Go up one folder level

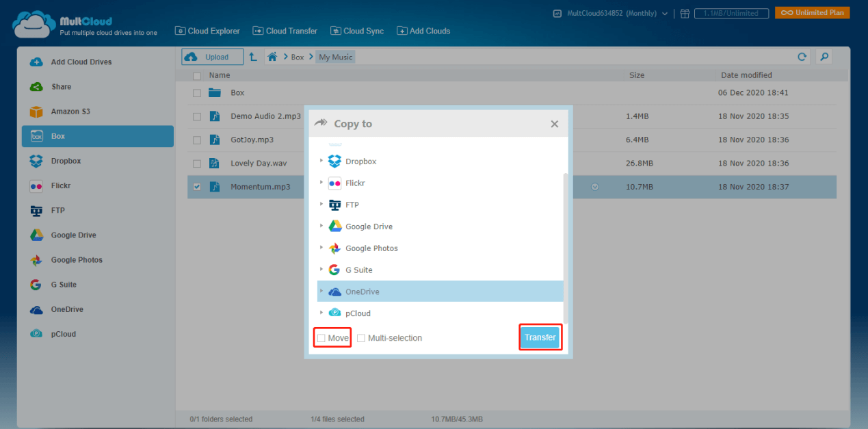coord(253,57)
